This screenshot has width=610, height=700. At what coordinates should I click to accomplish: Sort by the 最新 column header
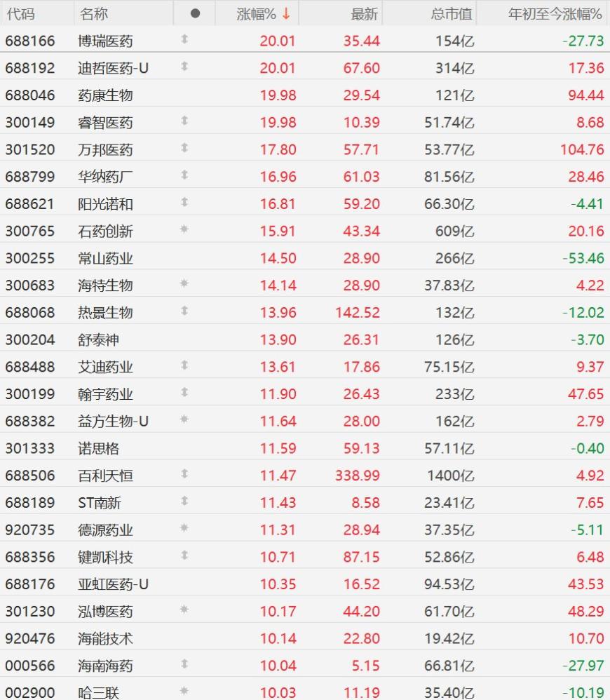(x=364, y=14)
